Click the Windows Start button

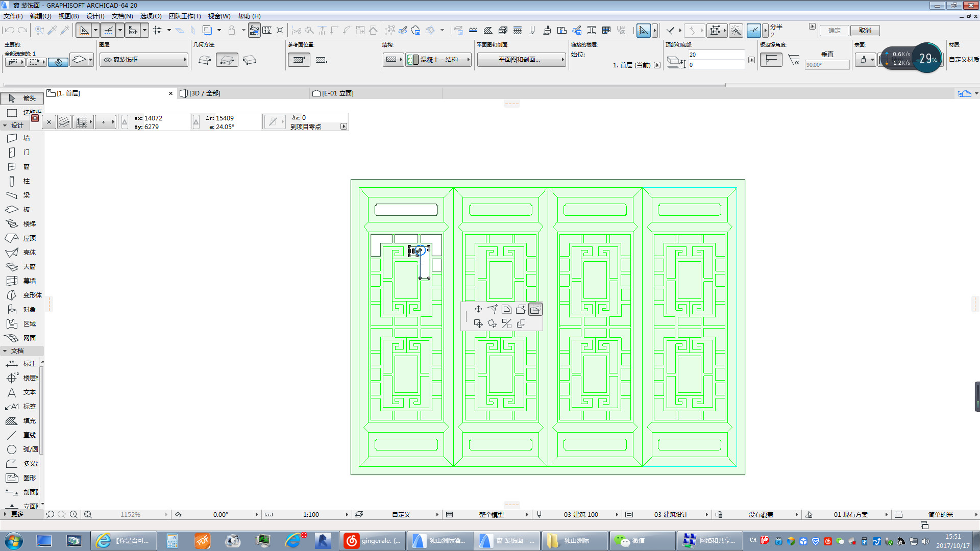(13, 541)
